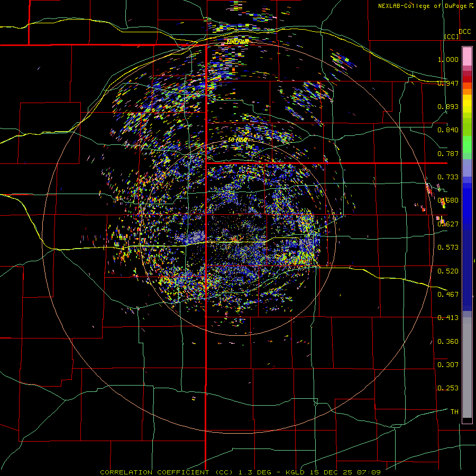Click the 0.573 scale value
Image resolution: width=476 pixels, height=476 pixels.
coord(448,248)
